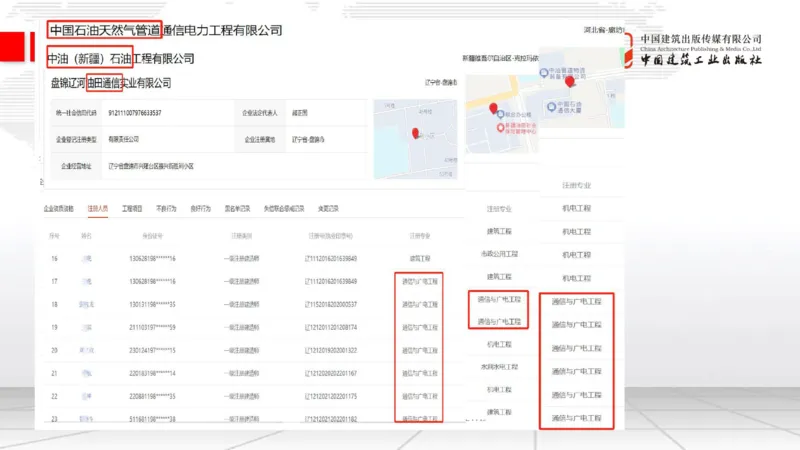
Task: Click ID number 220183198******14 in row 21
Action: pyautogui.click(x=152, y=373)
